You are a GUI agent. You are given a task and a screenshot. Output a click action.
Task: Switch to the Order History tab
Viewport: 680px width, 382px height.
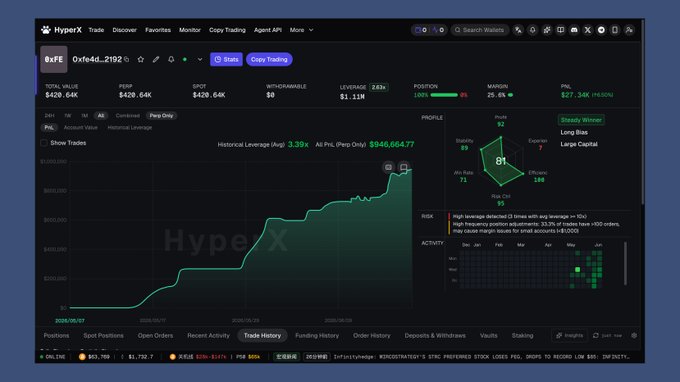(x=372, y=336)
